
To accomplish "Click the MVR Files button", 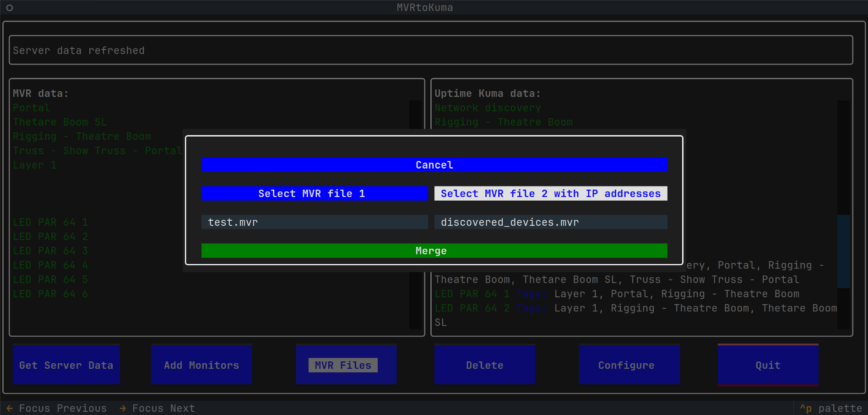I will pyautogui.click(x=346, y=365).
